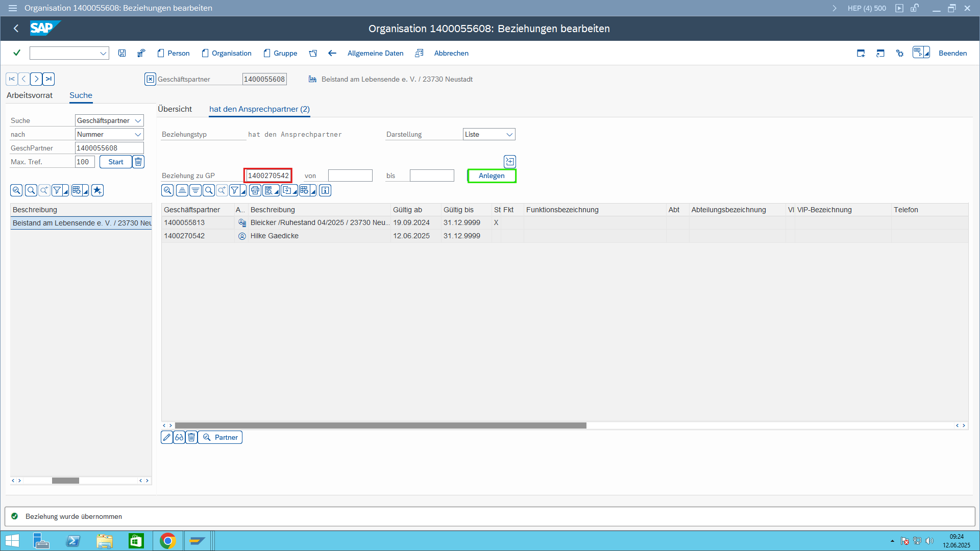Click the Start search button
The height and width of the screenshot is (551, 980).
point(116,162)
